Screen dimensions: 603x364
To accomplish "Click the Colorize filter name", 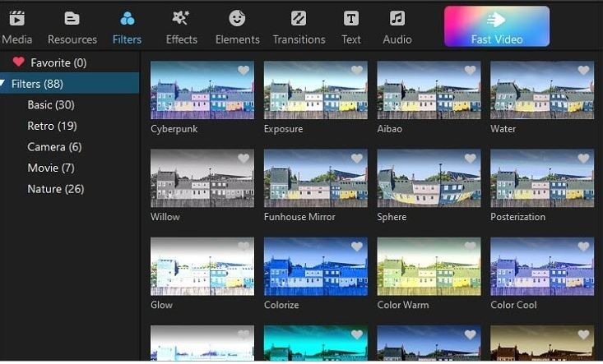I will coord(281,305).
